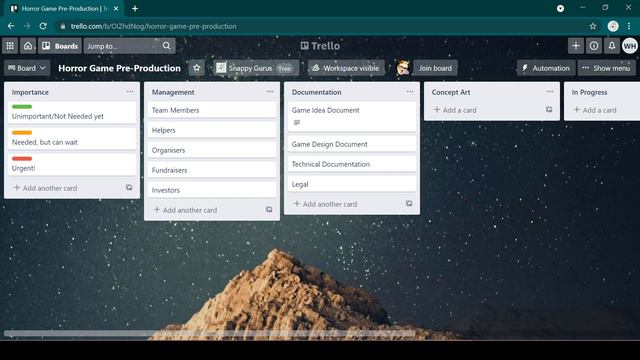Add a card to Concept Art list
The width and height of the screenshot is (640, 360).
click(455, 110)
